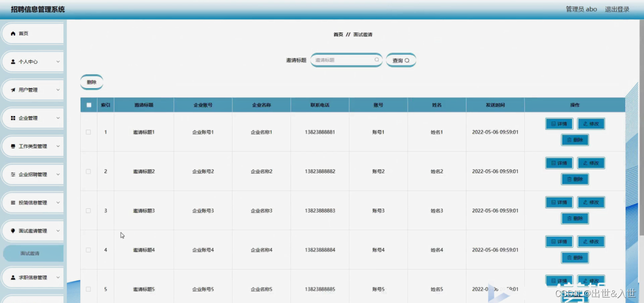644x303 pixels.
Task: Click 删除 for row 邀请标题1
Action: [575, 140]
